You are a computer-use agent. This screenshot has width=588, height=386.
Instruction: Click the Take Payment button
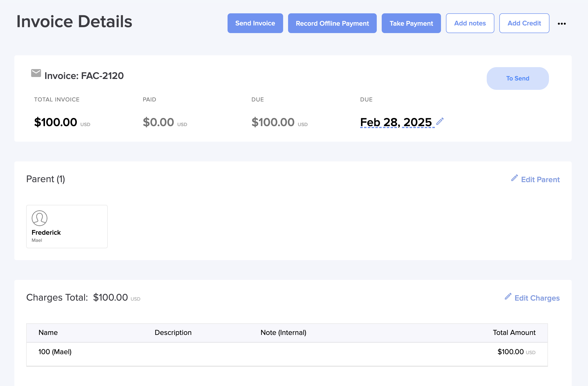[x=411, y=23]
